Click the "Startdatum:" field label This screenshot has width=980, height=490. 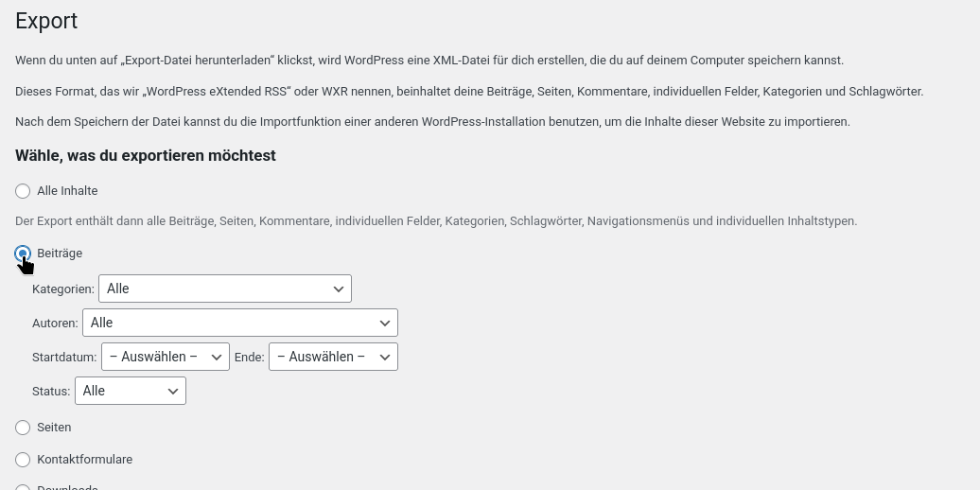[x=64, y=358]
